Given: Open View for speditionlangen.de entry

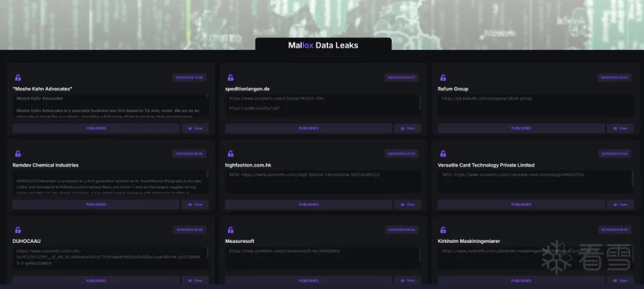Looking at the screenshot, I should pyautogui.click(x=407, y=128).
